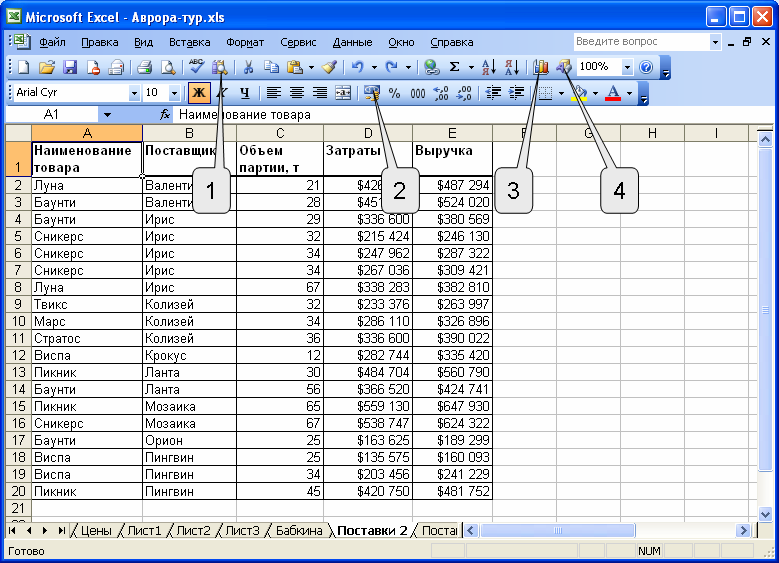Copy the selection with the Copy icon
Viewport: 779px width, 563px height.
(x=271, y=67)
